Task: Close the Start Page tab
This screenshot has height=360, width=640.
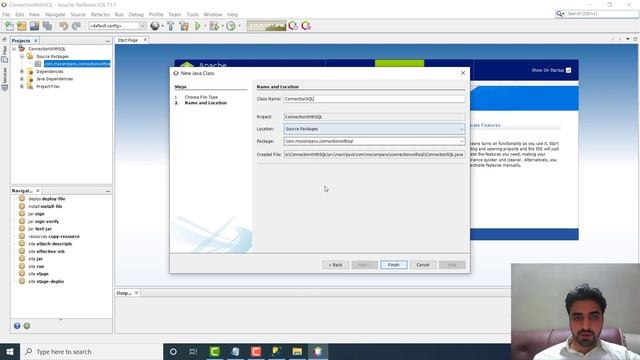Action: click(x=145, y=40)
